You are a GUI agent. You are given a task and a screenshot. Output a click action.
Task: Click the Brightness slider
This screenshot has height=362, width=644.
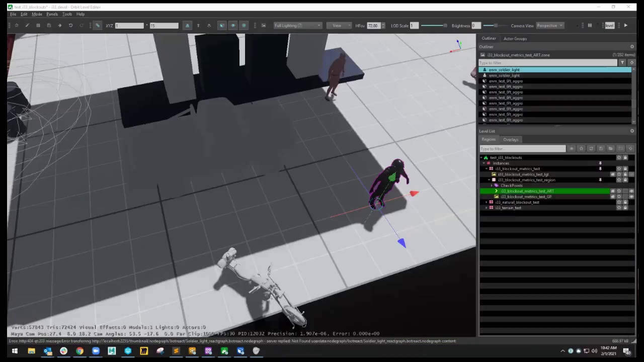[495, 26]
